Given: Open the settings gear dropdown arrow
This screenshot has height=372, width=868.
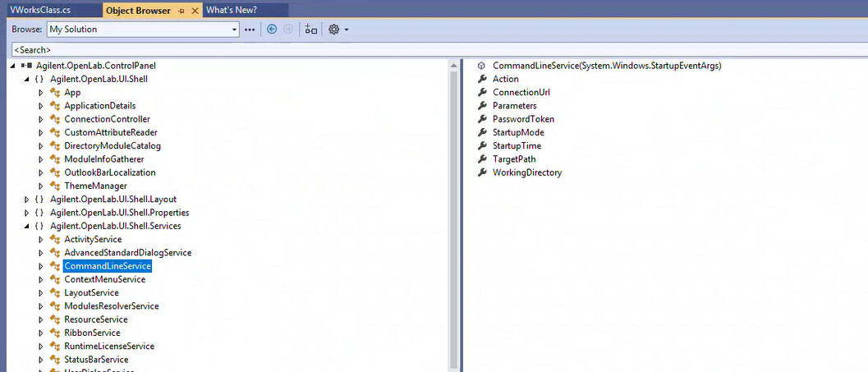Looking at the screenshot, I should [347, 30].
